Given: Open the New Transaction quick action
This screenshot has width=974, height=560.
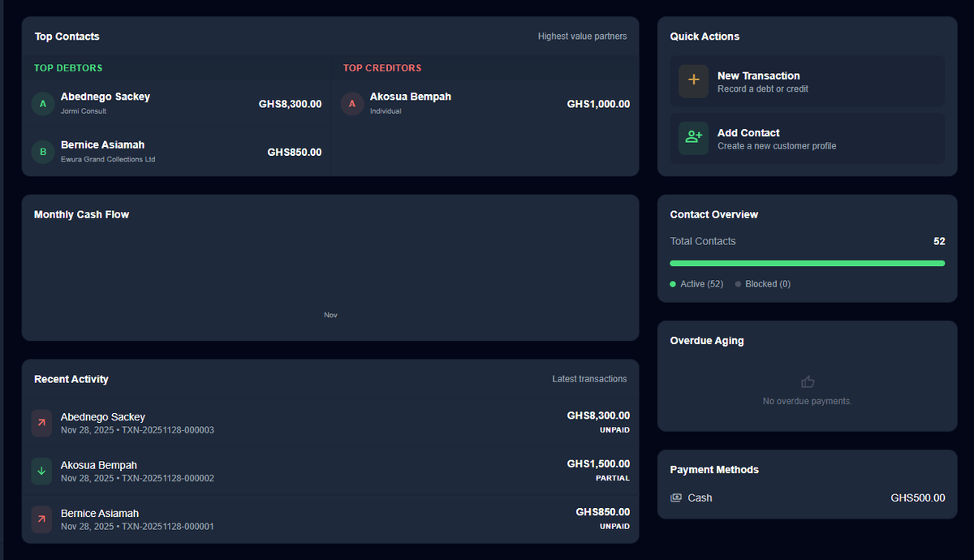Looking at the screenshot, I should pos(807,81).
